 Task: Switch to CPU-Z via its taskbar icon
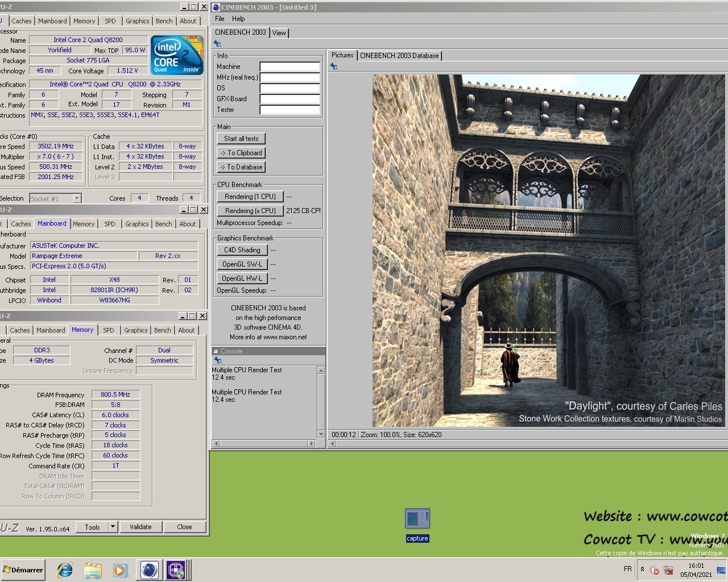click(176, 570)
